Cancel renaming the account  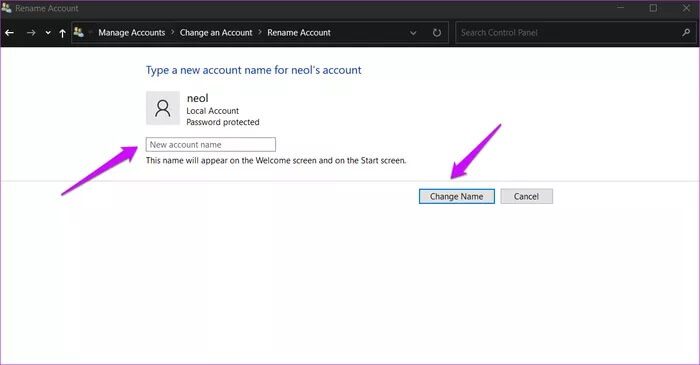(x=526, y=196)
